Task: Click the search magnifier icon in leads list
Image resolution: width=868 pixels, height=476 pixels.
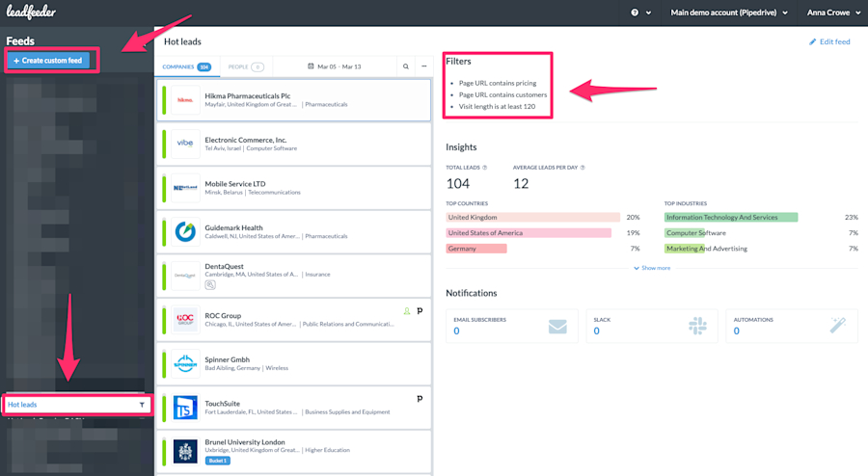Action: click(x=406, y=66)
